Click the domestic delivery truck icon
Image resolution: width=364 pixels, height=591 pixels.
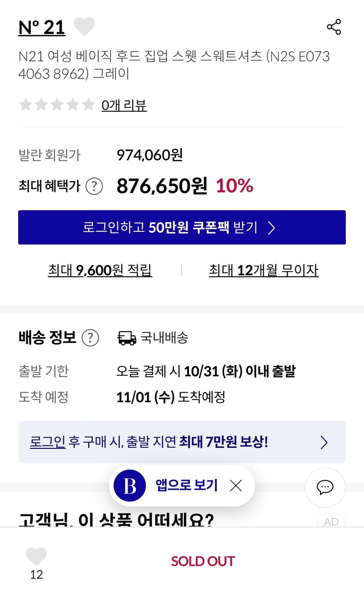pyautogui.click(x=127, y=338)
